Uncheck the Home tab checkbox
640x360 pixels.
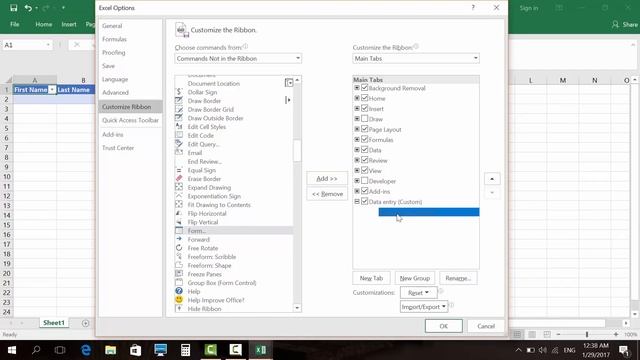pos(364,98)
